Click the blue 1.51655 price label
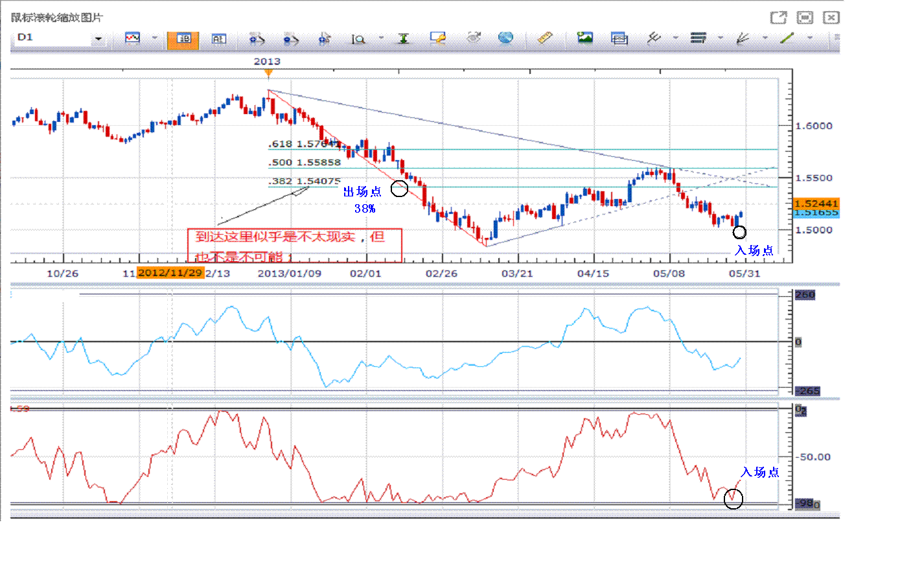The image size is (924, 586). point(816,213)
